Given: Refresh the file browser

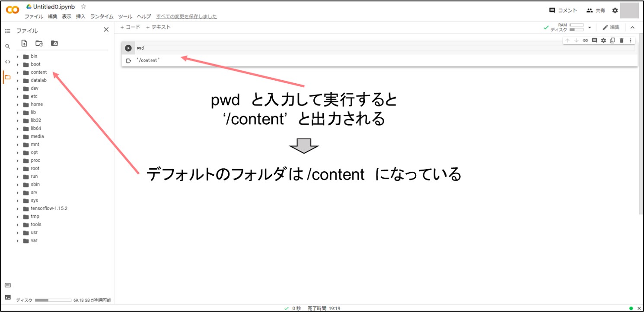Looking at the screenshot, I should [39, 43].
